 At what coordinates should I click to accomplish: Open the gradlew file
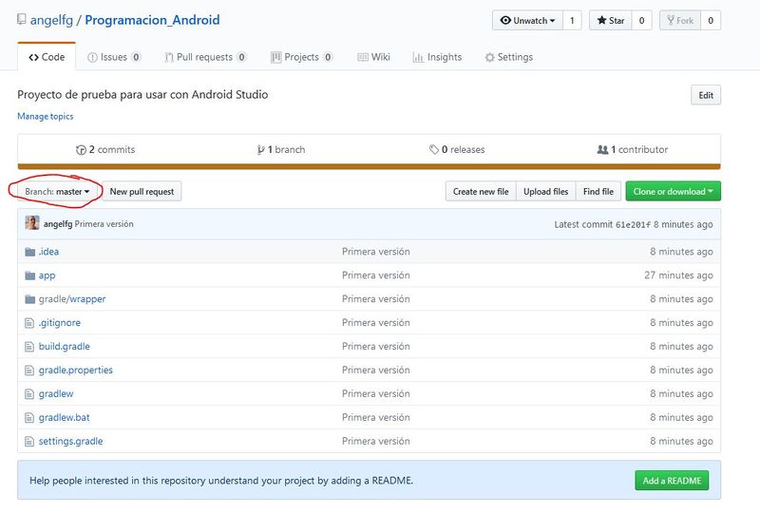(x=56, y=394)
